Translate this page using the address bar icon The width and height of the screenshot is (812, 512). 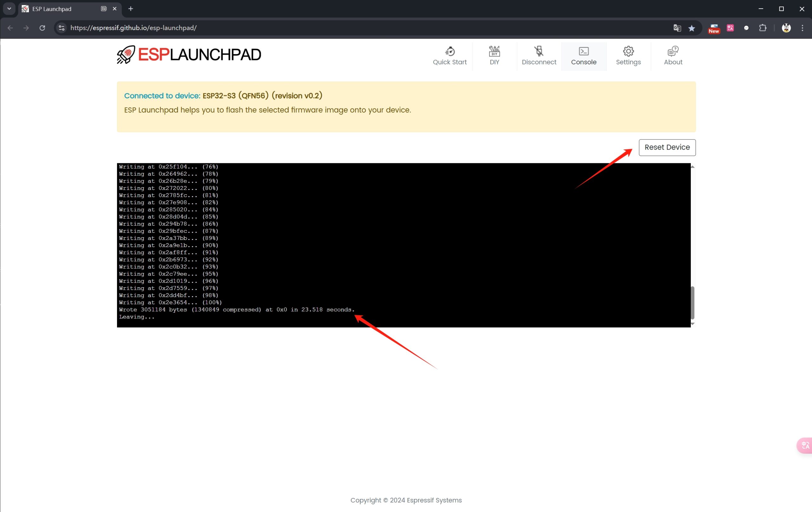pyautogui.click(x=677, y=28)
